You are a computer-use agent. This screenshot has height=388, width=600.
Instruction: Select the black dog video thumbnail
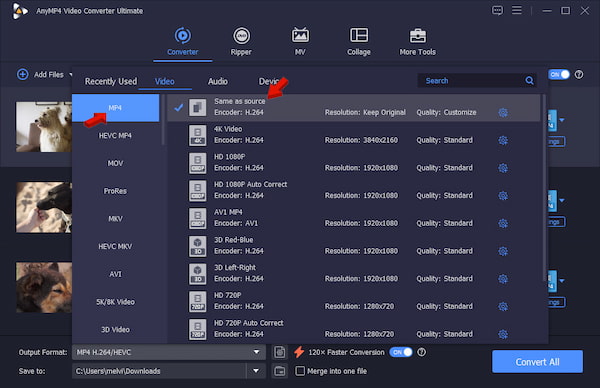[x=44, y=207]
